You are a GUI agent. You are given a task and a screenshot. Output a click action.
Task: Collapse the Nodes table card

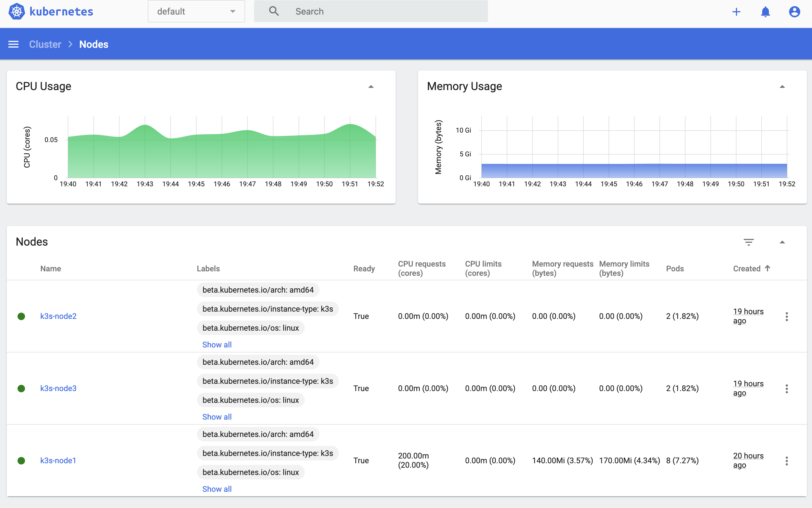(782, 242)
